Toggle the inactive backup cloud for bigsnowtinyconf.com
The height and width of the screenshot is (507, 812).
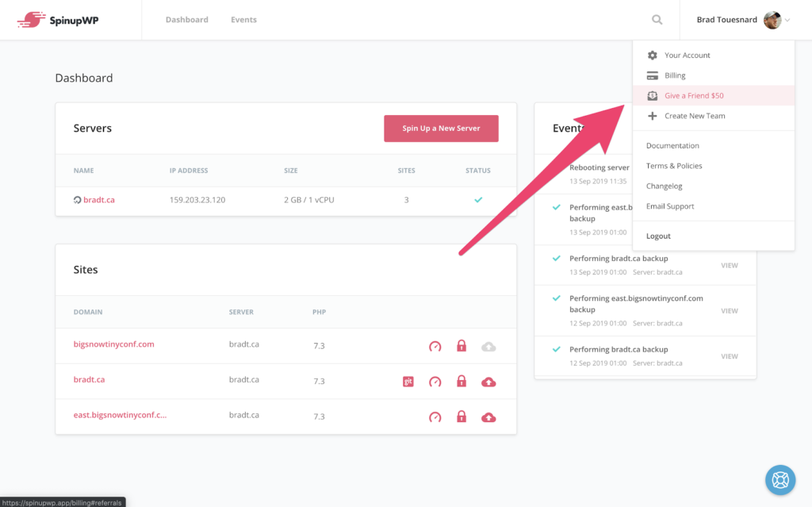click(x=488, y=346)
